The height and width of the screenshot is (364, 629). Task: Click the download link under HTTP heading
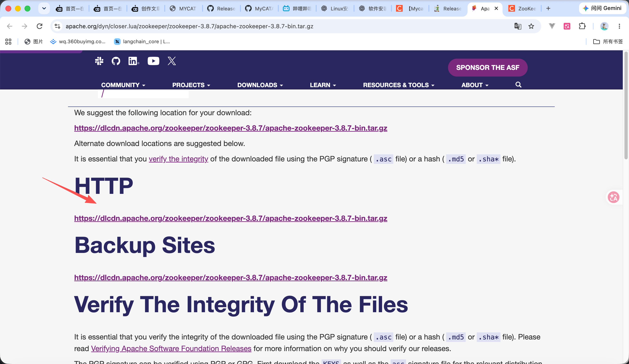[231, 218]
